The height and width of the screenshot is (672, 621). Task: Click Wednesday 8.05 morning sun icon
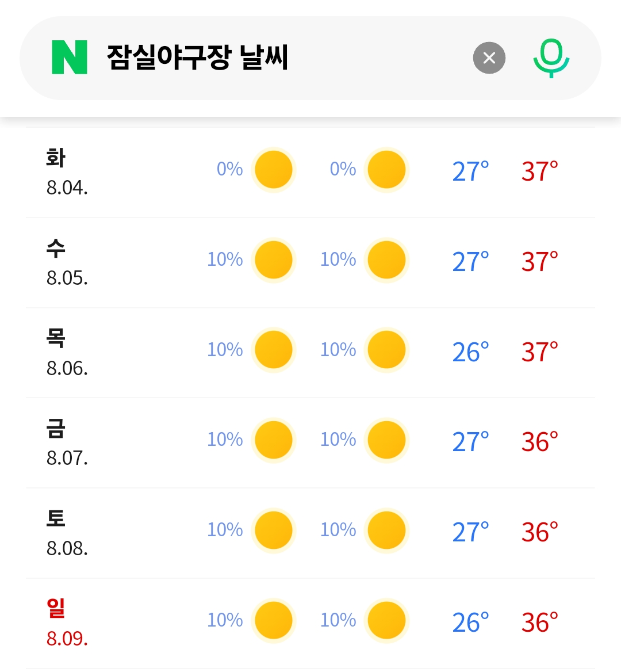click(274, 259)
